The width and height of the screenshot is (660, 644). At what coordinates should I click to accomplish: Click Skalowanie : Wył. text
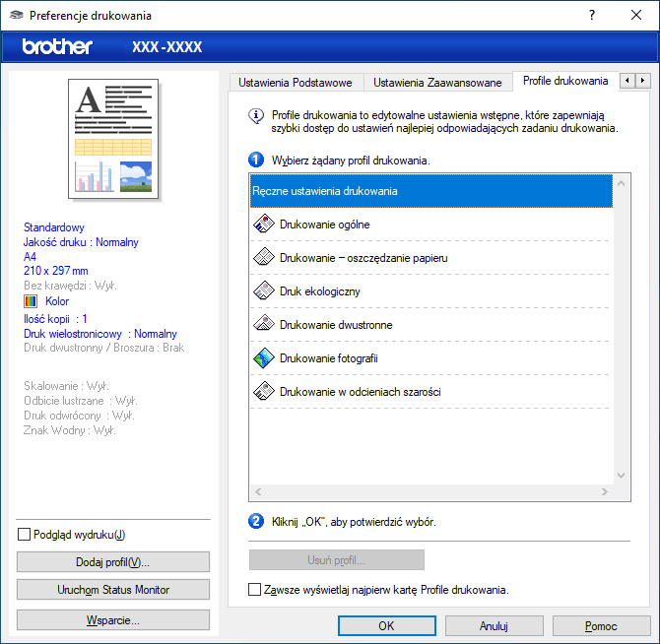click(67, 386)
